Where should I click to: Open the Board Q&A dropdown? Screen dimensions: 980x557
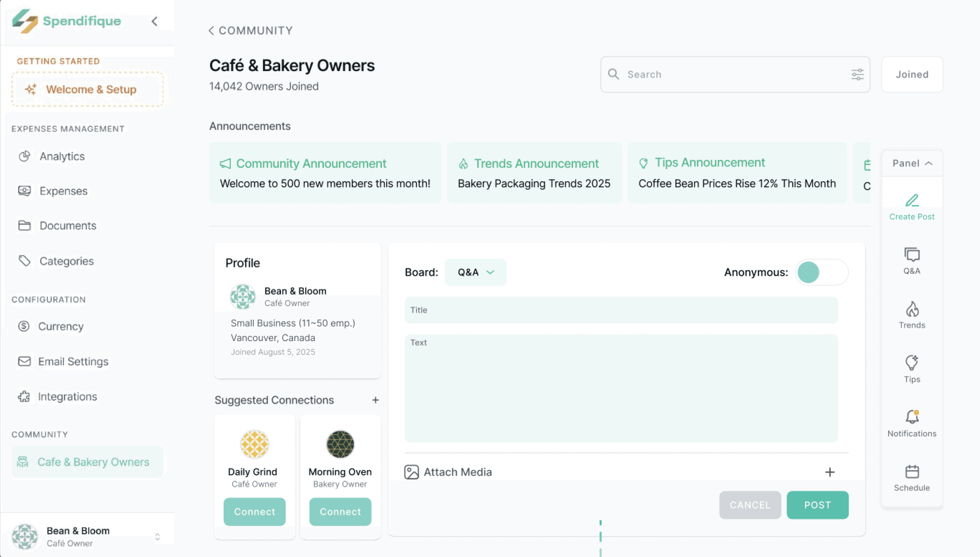475,272
